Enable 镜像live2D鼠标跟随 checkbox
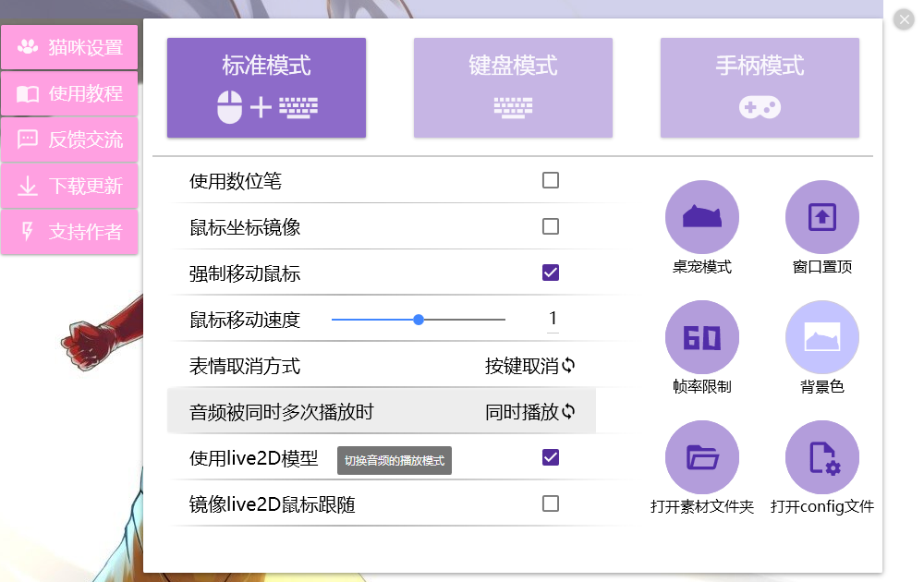The height and width of the screenshot is (582, 924). click(551, 503)
